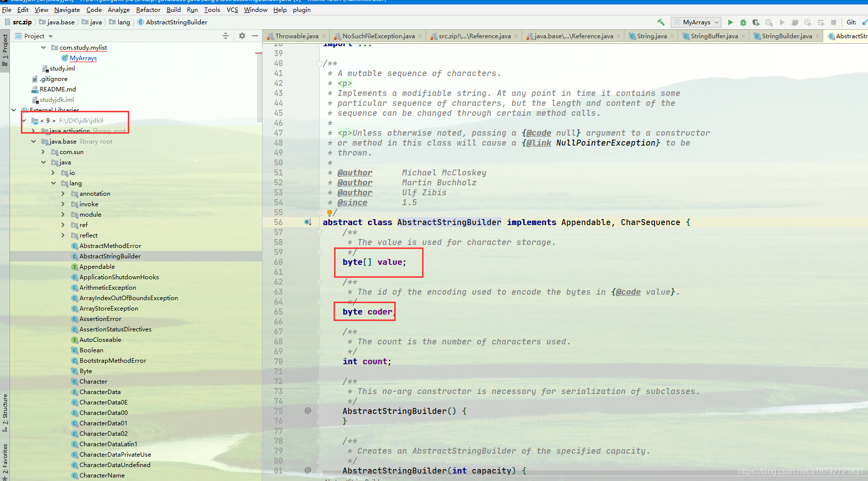Click the Git update project blue arrow
This screenshot has height=481, width=868.
click(x=865, y=22)
